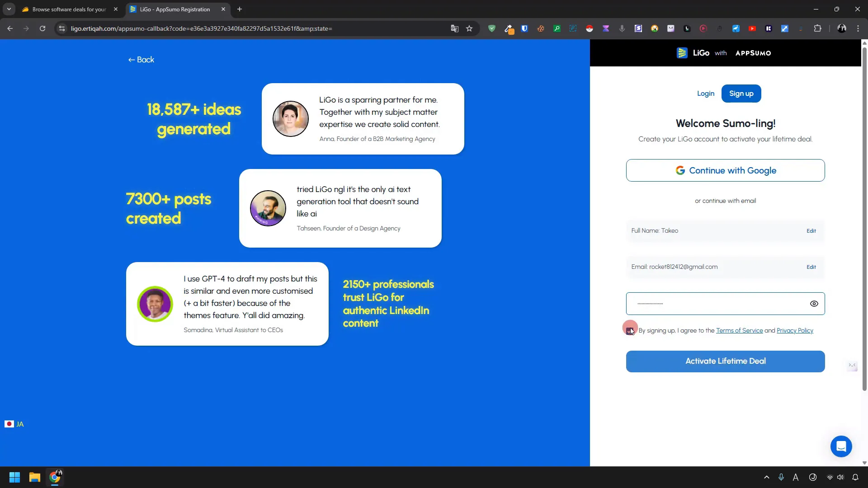Image resolution: width=868 pixels, height=488 pixels.
Task: Check the terms agreement checkbox
Action: pos(629,331)
